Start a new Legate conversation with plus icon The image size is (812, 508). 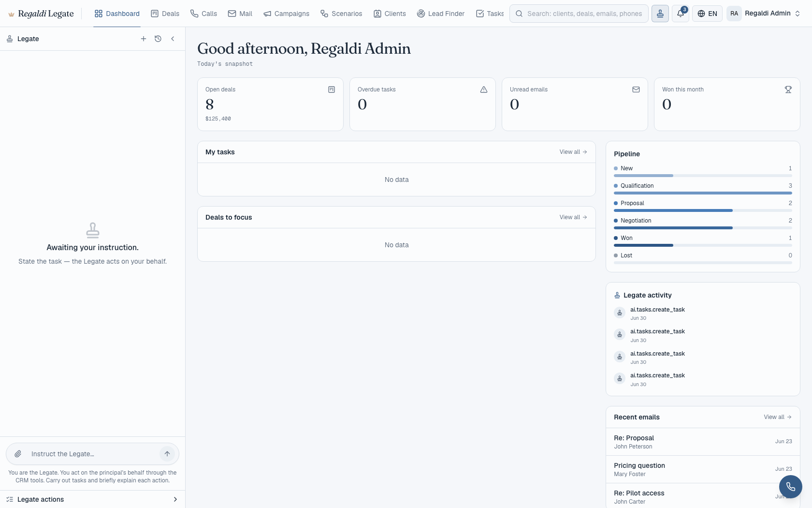tap(144, 39)
